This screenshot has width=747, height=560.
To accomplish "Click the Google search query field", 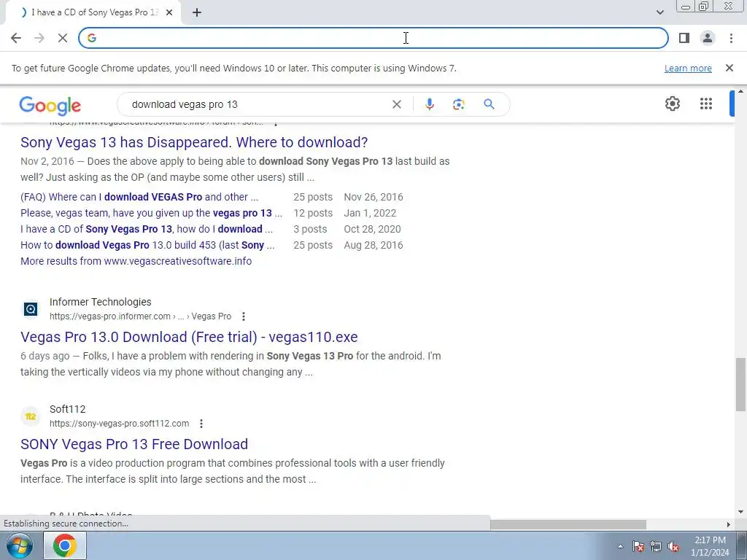I will point(258,104).
